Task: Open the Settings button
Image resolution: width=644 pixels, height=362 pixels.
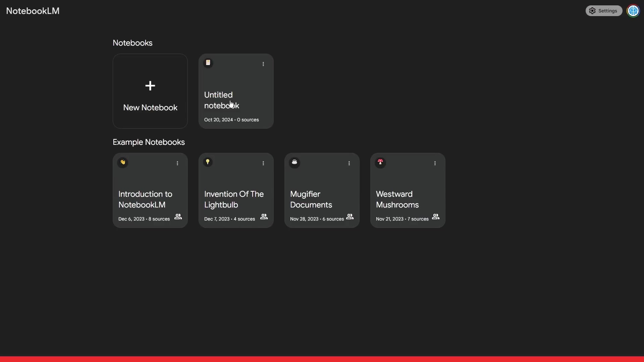Action: pyautogui.click(x=604, y=11)
